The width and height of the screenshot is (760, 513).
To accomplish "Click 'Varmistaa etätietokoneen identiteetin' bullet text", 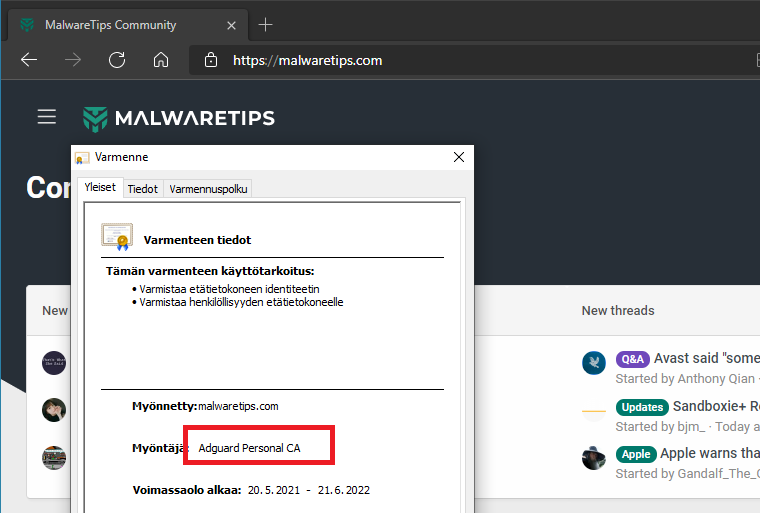I will tap(229, 289).
